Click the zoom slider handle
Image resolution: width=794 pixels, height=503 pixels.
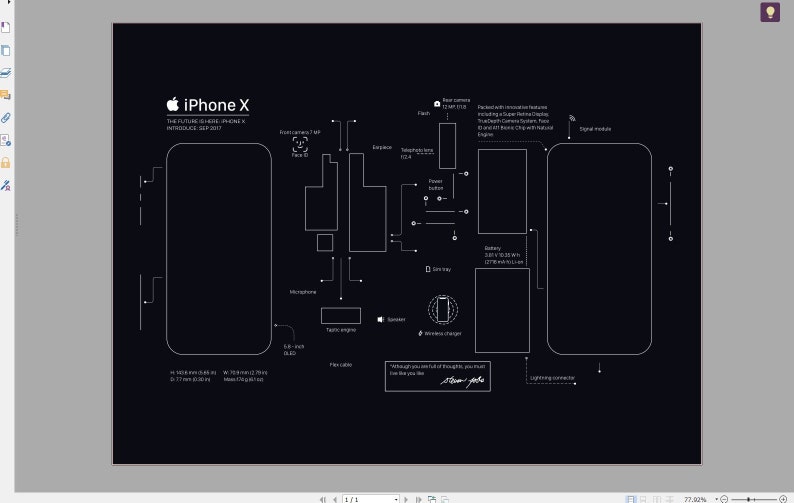[748, 499]
